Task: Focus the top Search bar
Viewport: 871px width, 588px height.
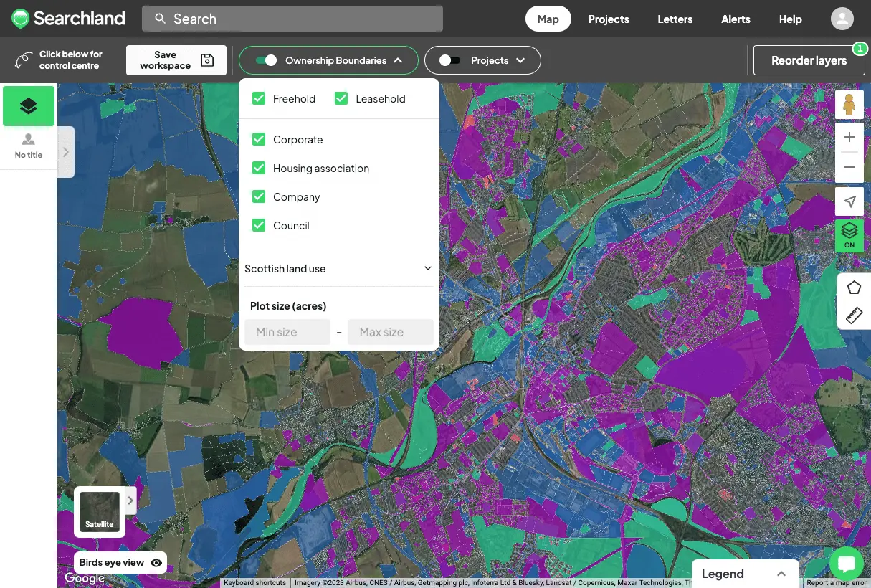Action: (x=292, y=19)
